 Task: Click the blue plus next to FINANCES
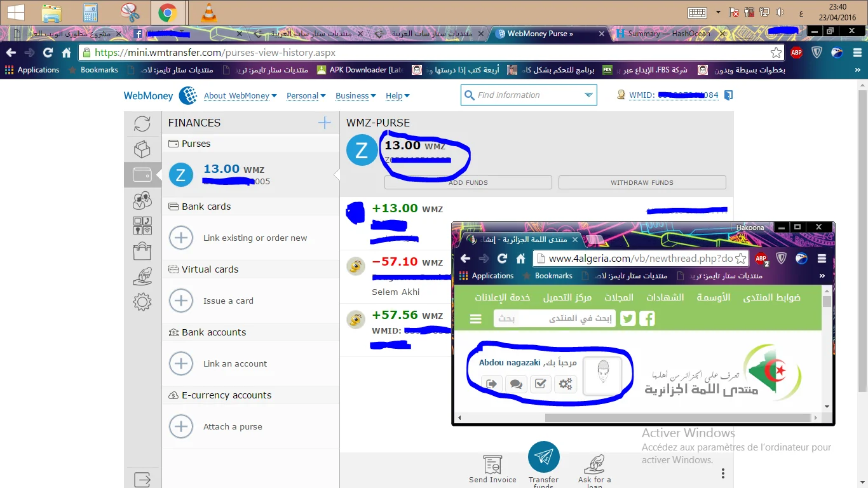click(324, 123)
